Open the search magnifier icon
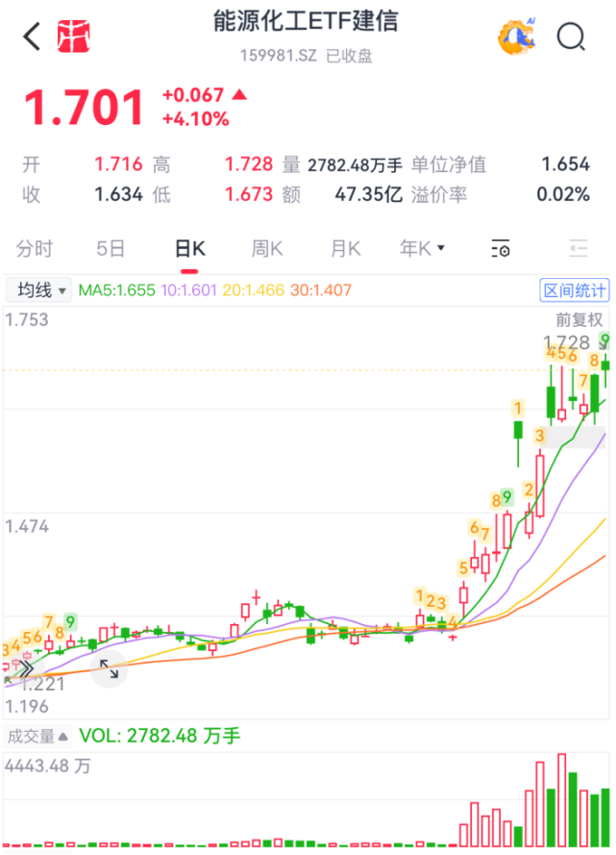The height and width of the screenshot is (855, 616). [x=572, y=38]
